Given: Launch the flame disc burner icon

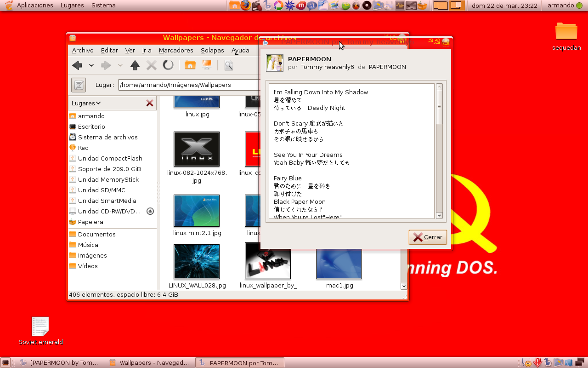Looking at the screenshot, I should (x=356, y=6).
